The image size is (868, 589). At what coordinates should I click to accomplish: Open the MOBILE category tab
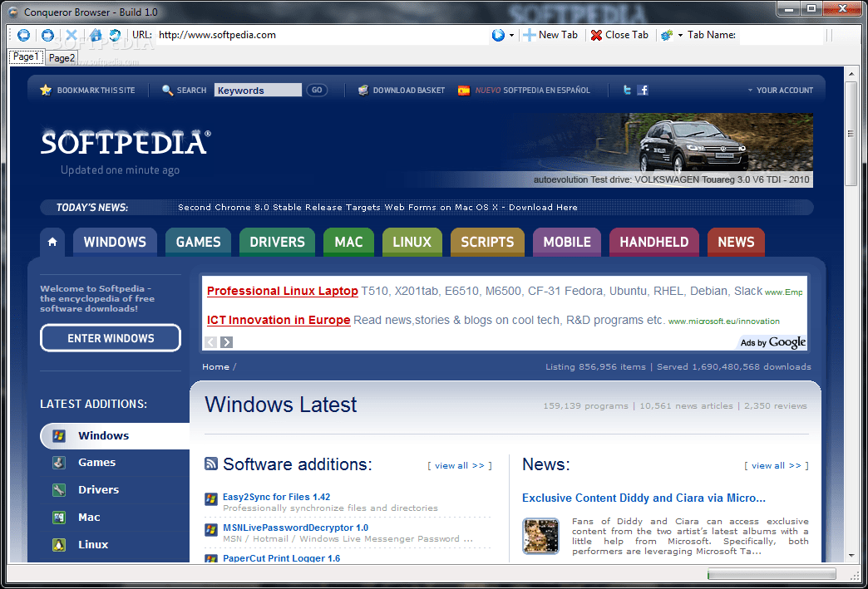(x=567, y=243)
